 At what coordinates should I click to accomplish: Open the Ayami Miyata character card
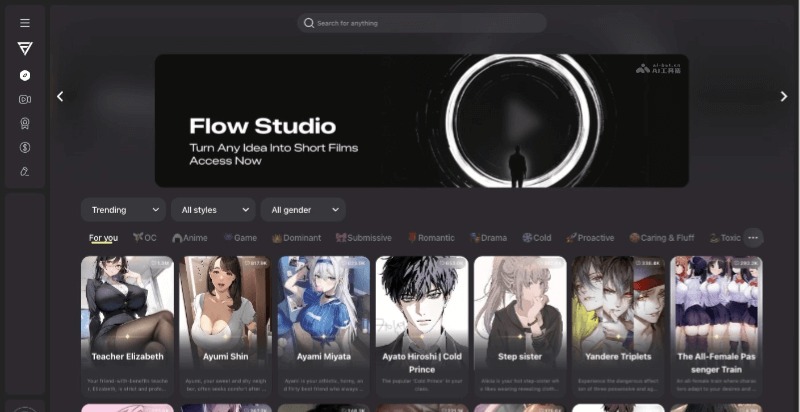[323, 326]
